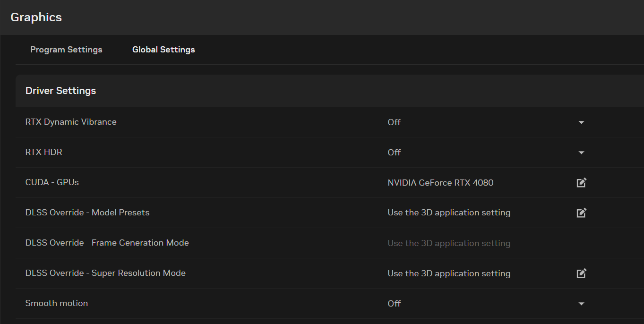Viewport: 644px width, 324px height.
Task: Edit the CUDA - GPUs selection
Action: [x=582, y=182]
